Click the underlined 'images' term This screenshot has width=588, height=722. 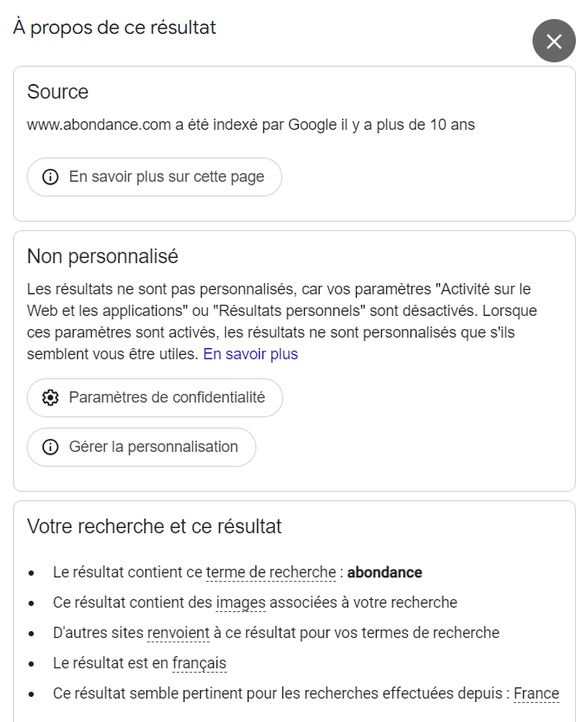point(241,603)
